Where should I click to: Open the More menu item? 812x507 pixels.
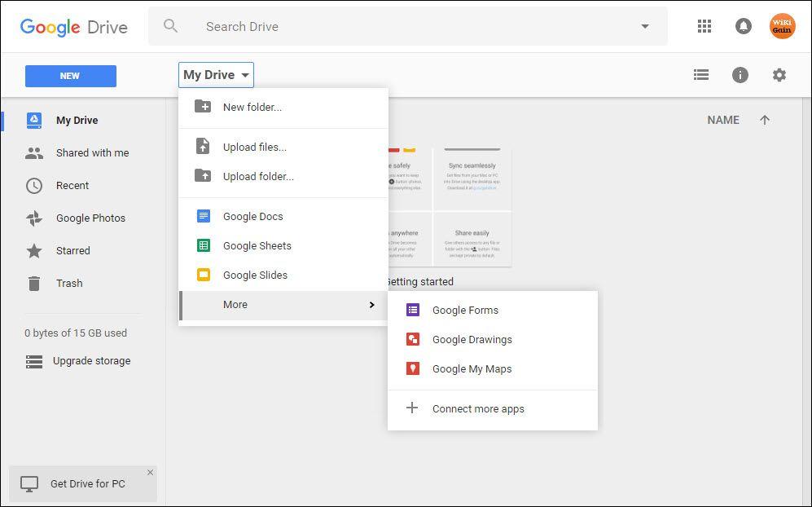click(x=283, y=306)
